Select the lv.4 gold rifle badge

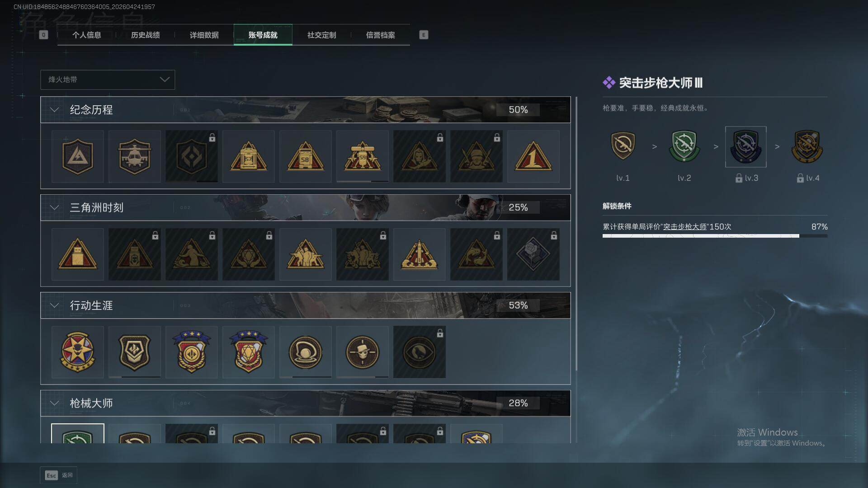tap(807, 146)
